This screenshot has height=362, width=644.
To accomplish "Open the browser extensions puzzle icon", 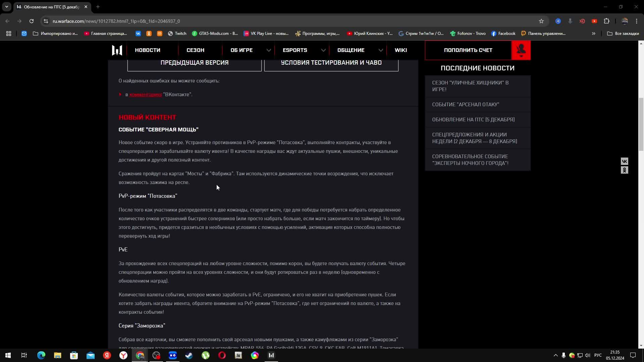I will click(x=606, y=21).
